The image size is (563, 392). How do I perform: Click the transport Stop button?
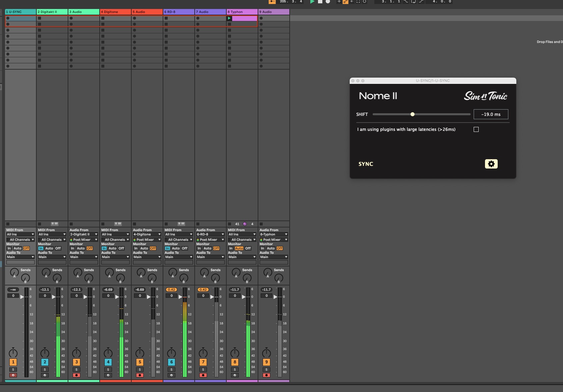[x=320, y=2]
